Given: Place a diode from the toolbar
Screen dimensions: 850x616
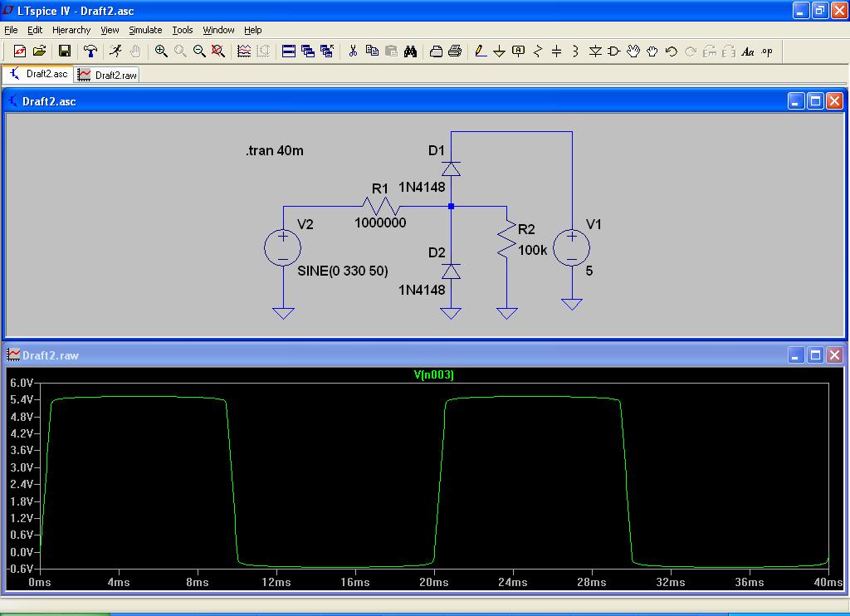Looking at the screenshot, I should coord(595,51).
